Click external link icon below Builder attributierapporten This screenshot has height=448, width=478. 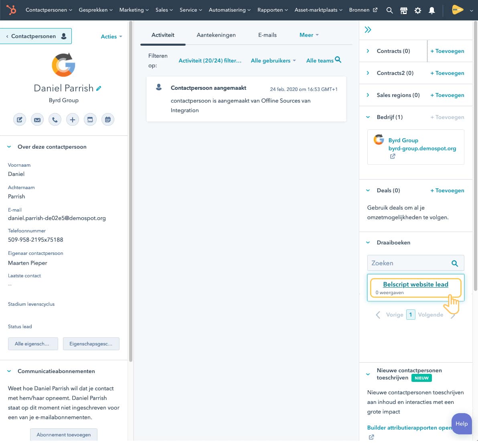pyautogui.click(x=371, y=437)
